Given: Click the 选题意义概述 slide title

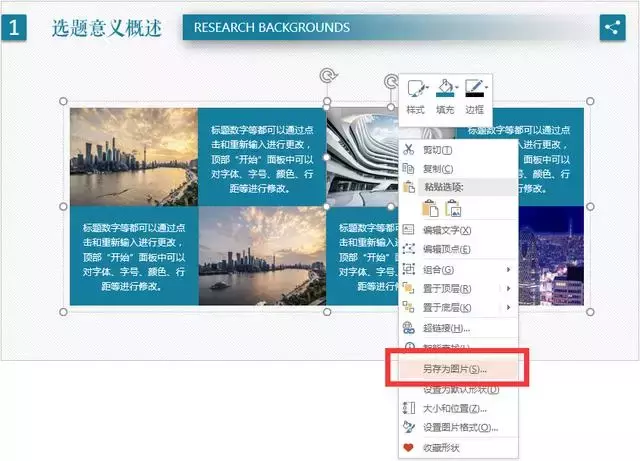Looking at the screenshot, I should point(107,28).
